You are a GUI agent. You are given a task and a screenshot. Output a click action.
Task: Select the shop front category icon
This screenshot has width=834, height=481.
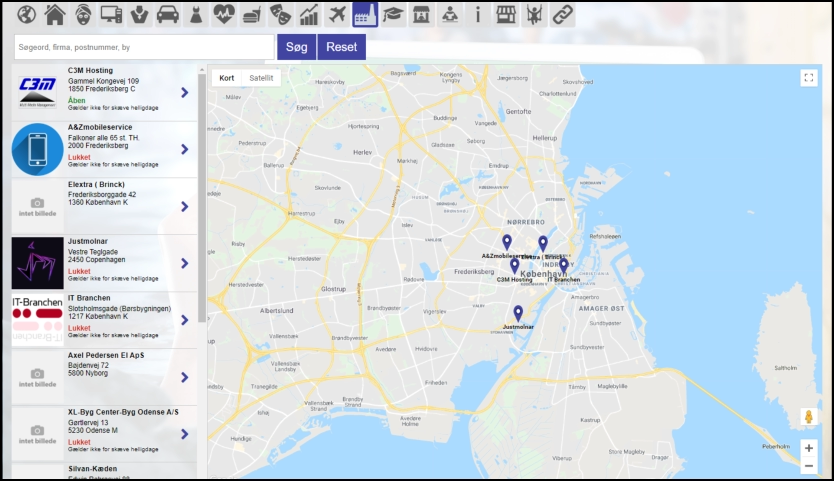(x=421, y=14)
